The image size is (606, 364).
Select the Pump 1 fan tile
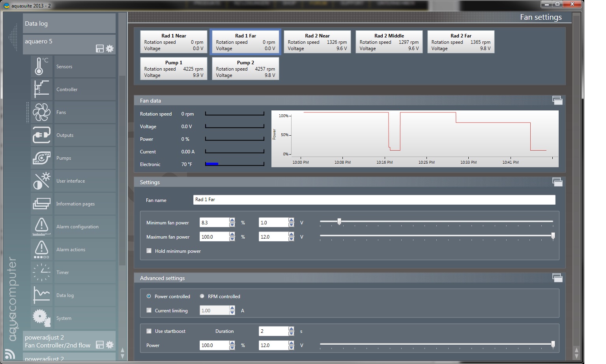(x=174, y=69)
